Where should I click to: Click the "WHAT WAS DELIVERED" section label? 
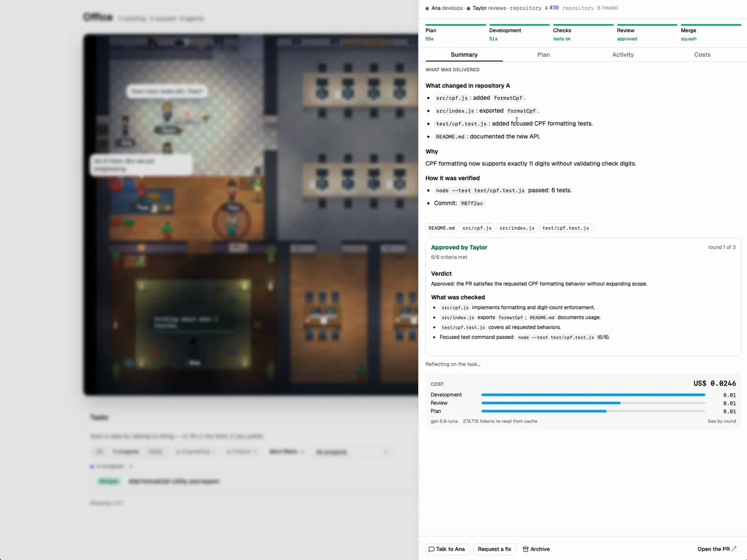452,70
